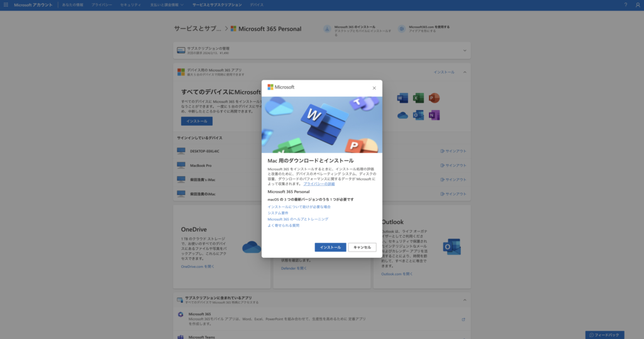Collapse the Microsoft 365 device apps section
This screenshot has height=339, width=644.
tap(465, 72)
